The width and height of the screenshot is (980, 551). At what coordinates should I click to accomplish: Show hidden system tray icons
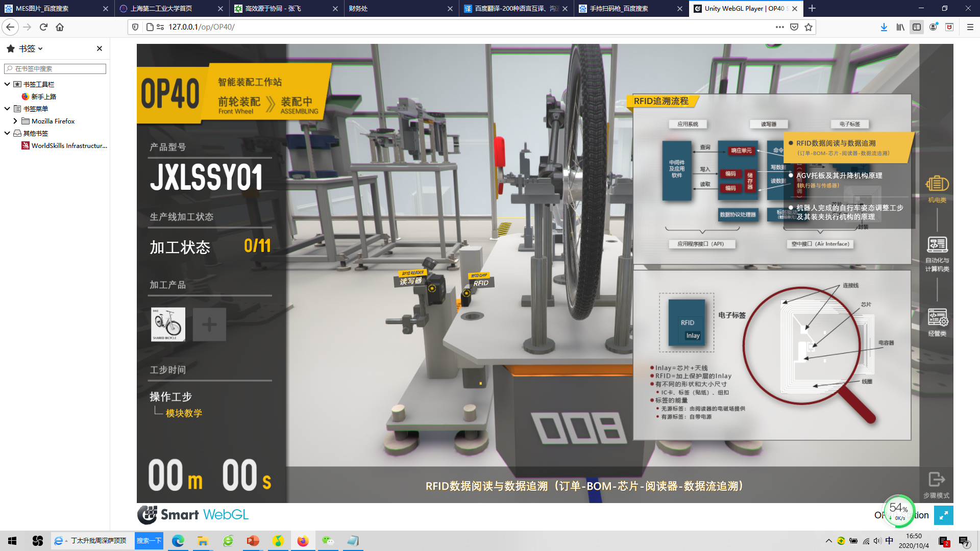coord(828,541)
